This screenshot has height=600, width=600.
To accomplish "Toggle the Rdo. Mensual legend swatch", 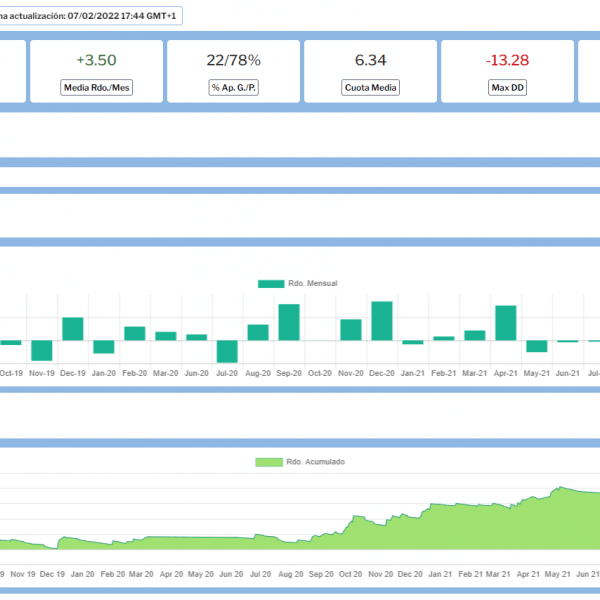I will coord(271,284).
